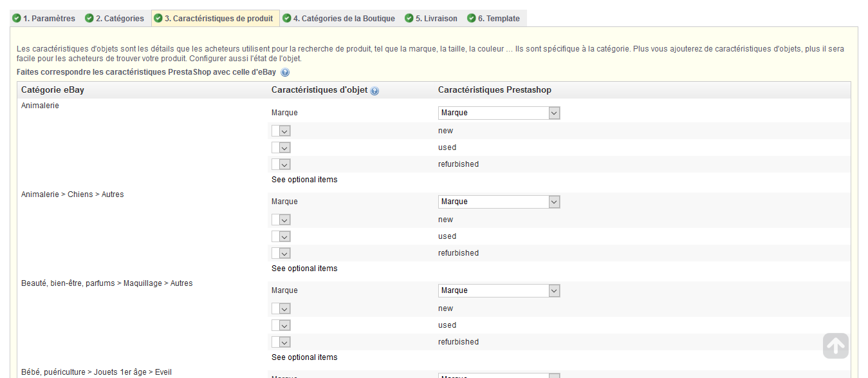The width and height of the screenshot is (868, 378).
Task: Open Marque dropdown for Animalerie category
Action: tap(499, 113)
